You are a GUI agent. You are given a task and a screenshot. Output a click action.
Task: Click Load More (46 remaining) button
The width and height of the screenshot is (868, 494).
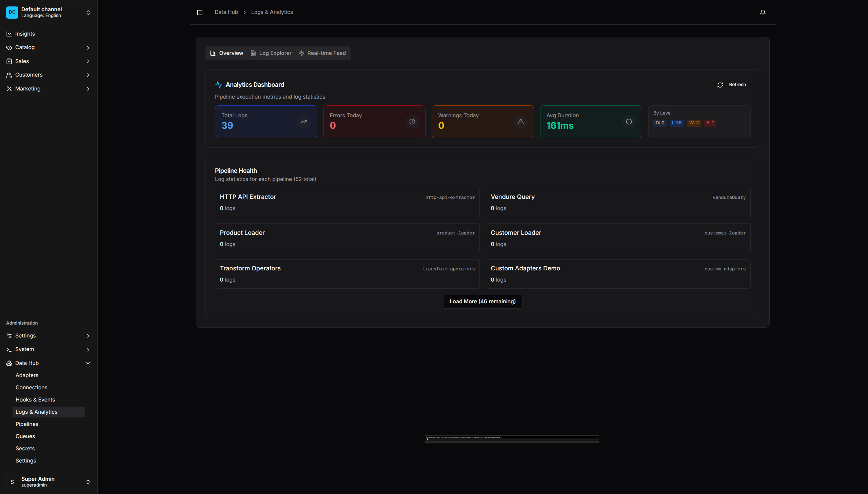pyautogui.click(x=482, y=301)
